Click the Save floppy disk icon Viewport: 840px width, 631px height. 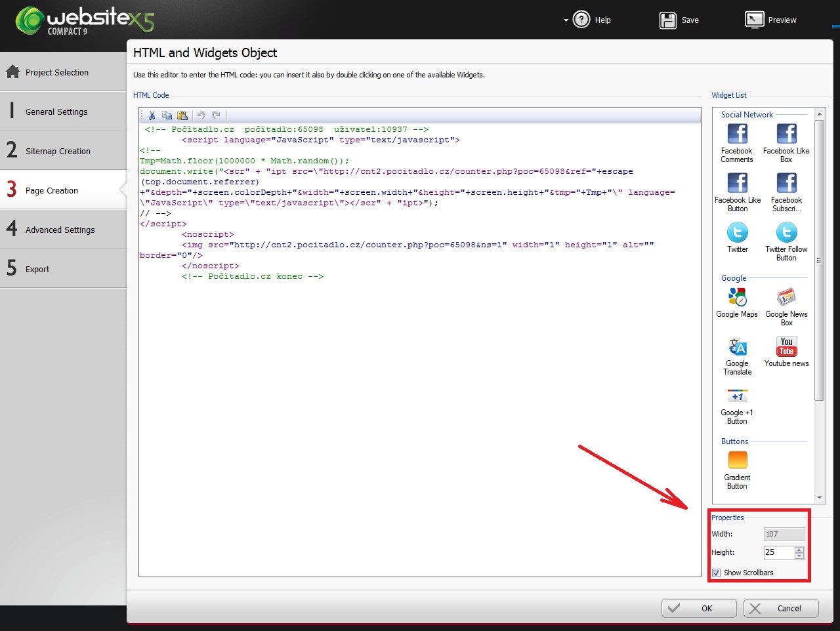(668, 20)
